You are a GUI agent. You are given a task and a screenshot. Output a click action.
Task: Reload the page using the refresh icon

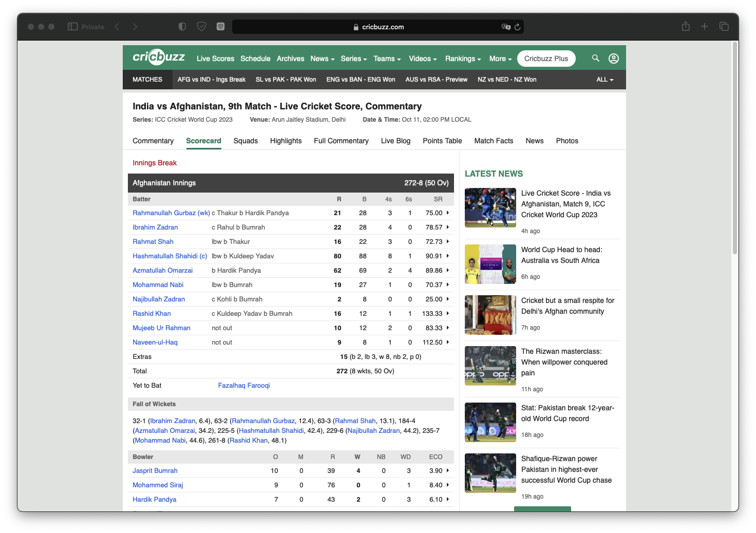(517, 27)
